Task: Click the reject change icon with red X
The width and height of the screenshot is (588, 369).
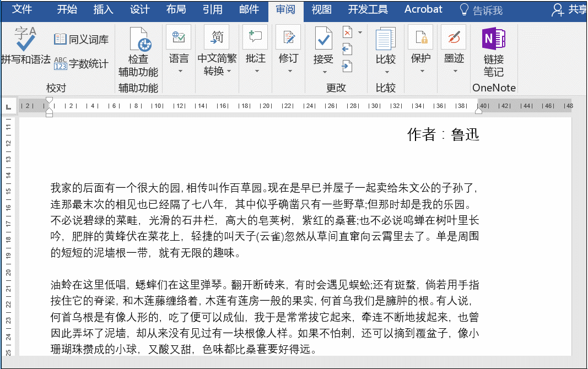Action: point(348,32)
